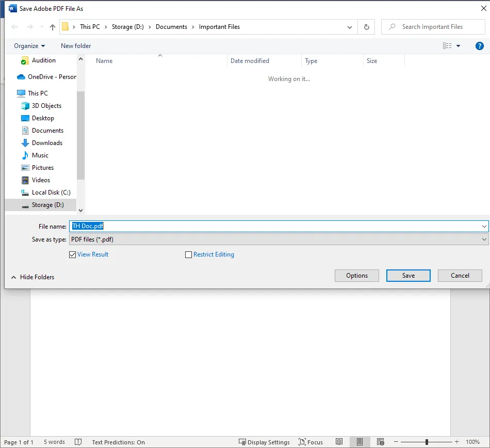Screen dimensions: 490x448
Task: Select Storage (D:) in navigation pane
Action: (41, 205)
